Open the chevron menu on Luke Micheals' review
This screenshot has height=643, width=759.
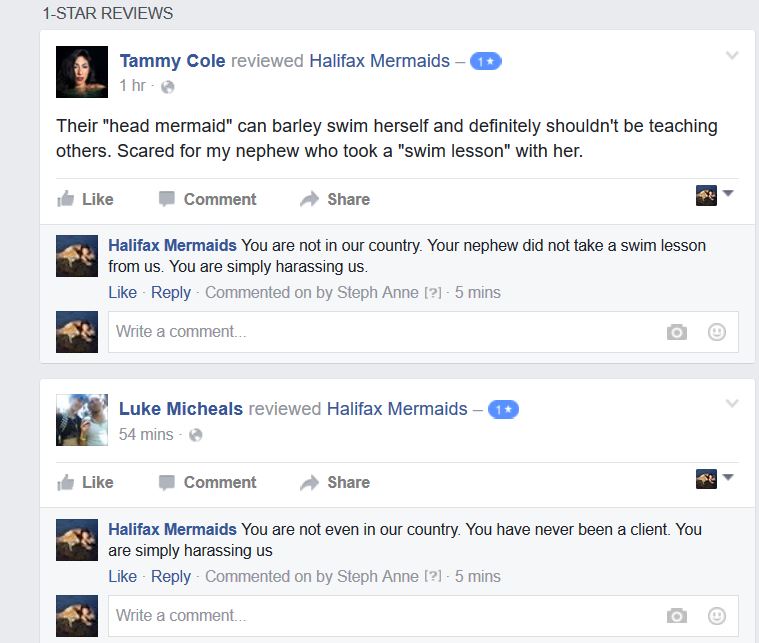click(732, 403)
